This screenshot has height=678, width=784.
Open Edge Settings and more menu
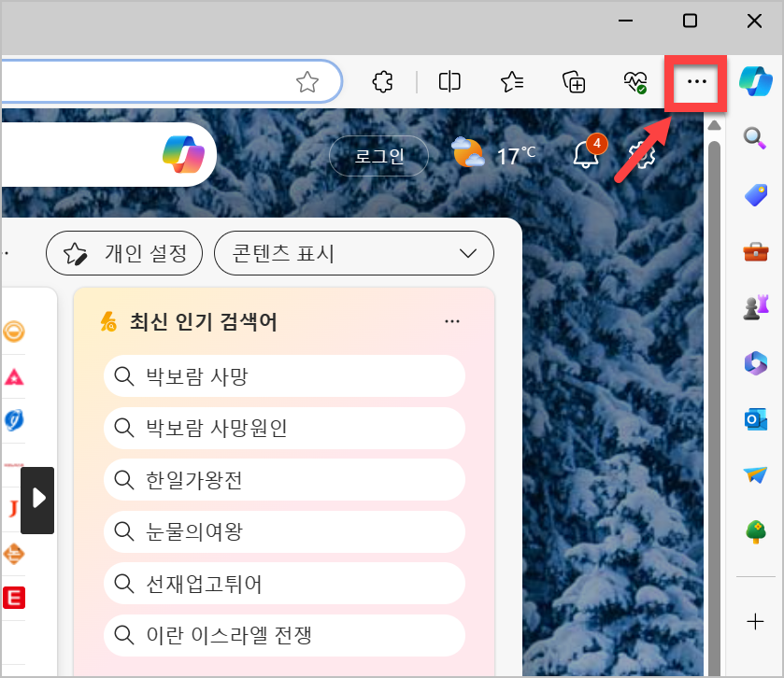tap(696, 82)
